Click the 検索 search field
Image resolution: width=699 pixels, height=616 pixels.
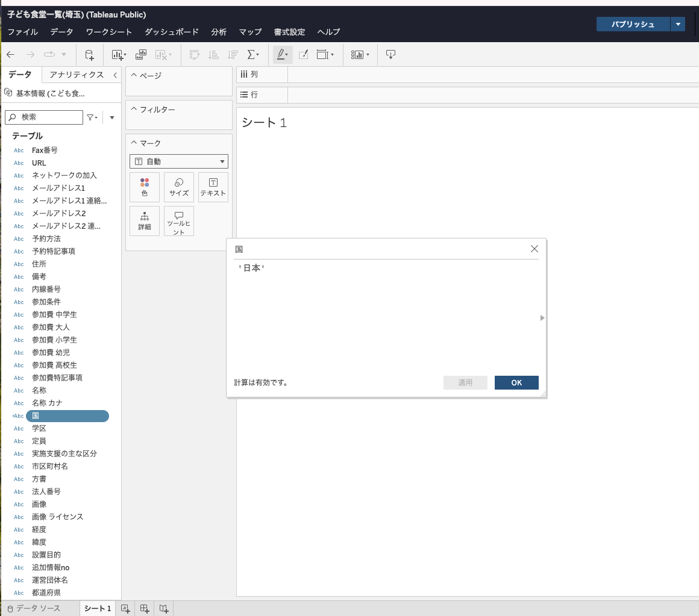pyautogui.click(x=43, y=117)
